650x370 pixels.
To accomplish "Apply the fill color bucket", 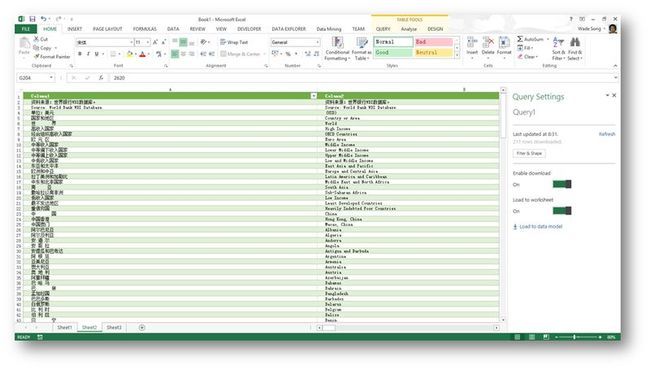I will 129,54.
